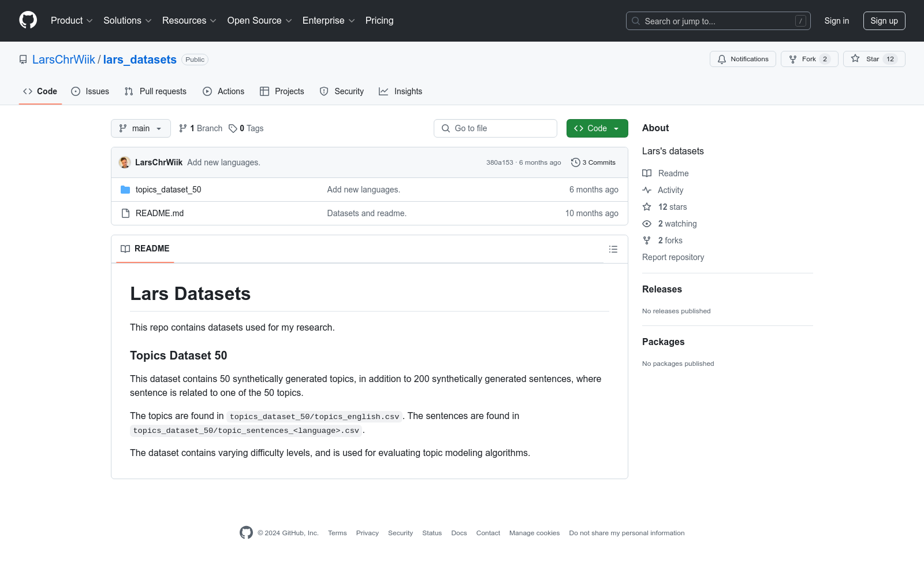The image size is (924, 578).
Task: Click the folder icon beside topics_dataset_50
Action: point(125,190)
